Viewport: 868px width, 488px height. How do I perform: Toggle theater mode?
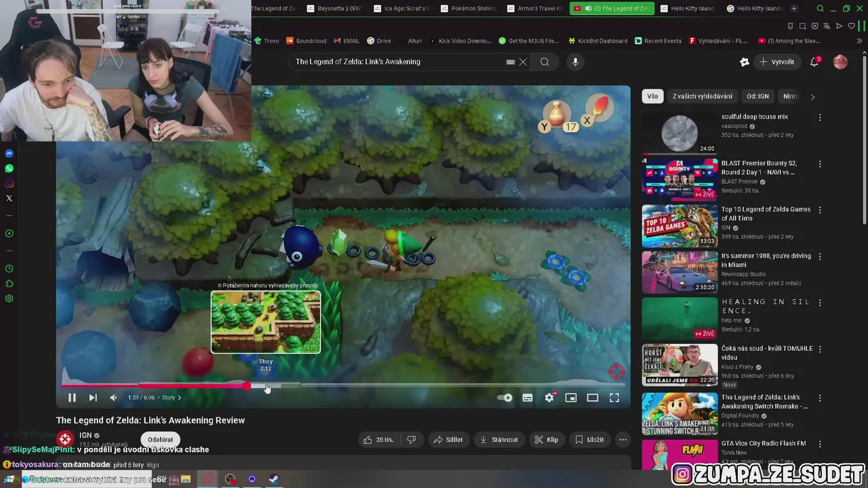(x=593, y=398)
